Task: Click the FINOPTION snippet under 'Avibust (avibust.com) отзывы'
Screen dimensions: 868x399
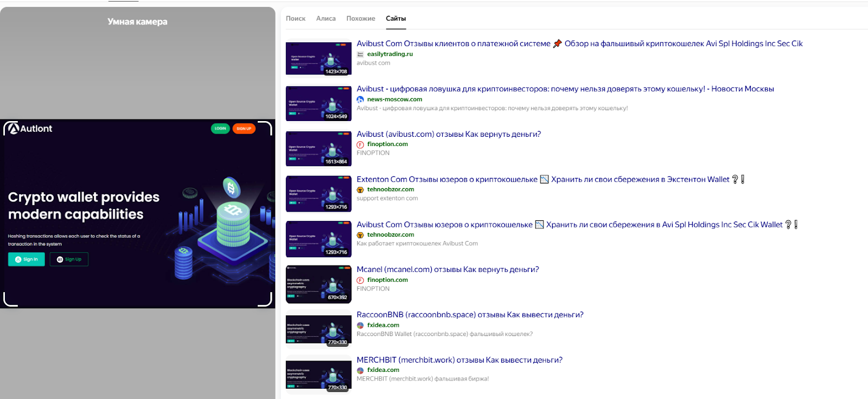Action: point(373,153)
